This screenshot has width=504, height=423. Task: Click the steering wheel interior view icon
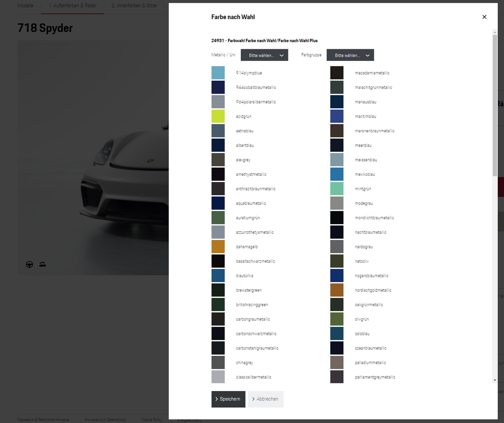(x=29, y=264)
